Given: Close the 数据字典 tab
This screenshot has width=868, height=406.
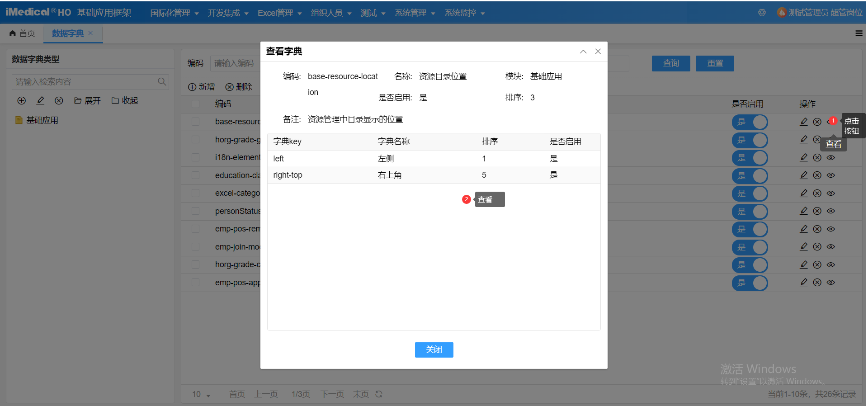Looking at the screenshot, I should point(90,33).
